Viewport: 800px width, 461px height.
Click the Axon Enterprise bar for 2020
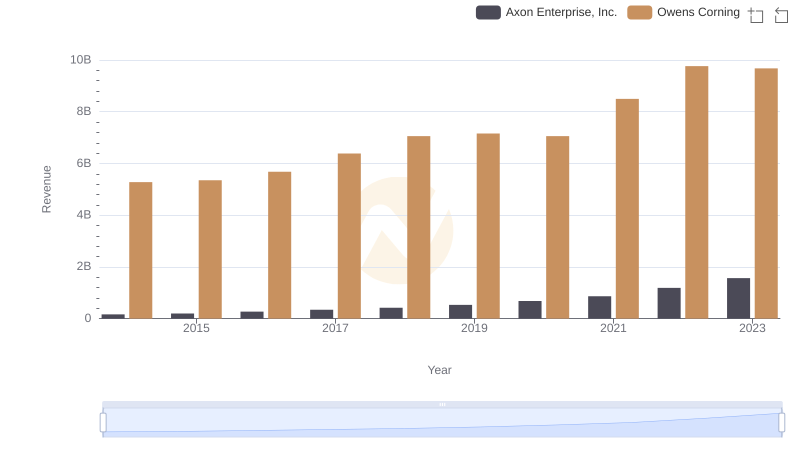coord(530,310)
